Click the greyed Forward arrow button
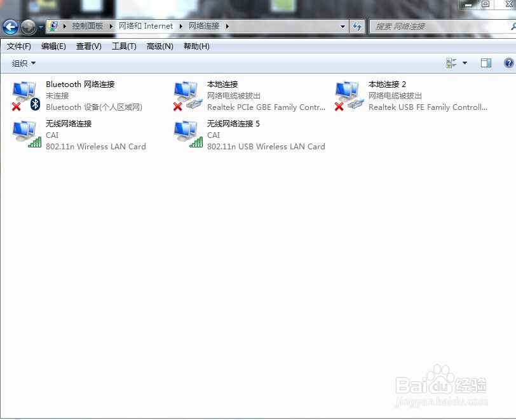The image size is (516, 420). [29, 27]
